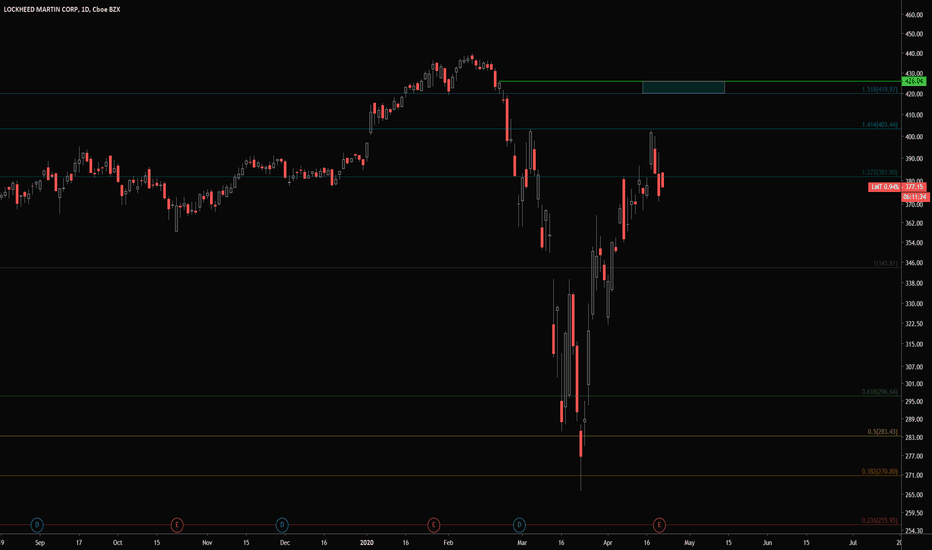932x550 pixels.
Task: Select the 1.272(381.90) Fibonacci level label
Action: [880, 172]
